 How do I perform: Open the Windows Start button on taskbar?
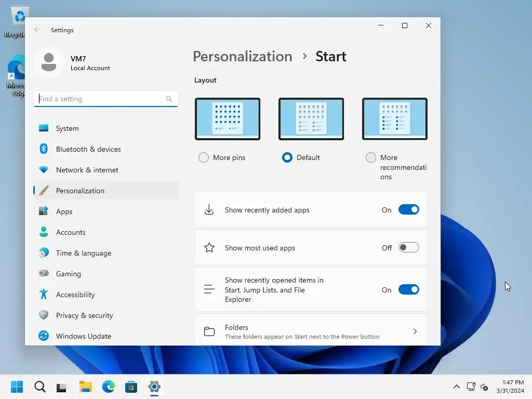pos(17,387)
